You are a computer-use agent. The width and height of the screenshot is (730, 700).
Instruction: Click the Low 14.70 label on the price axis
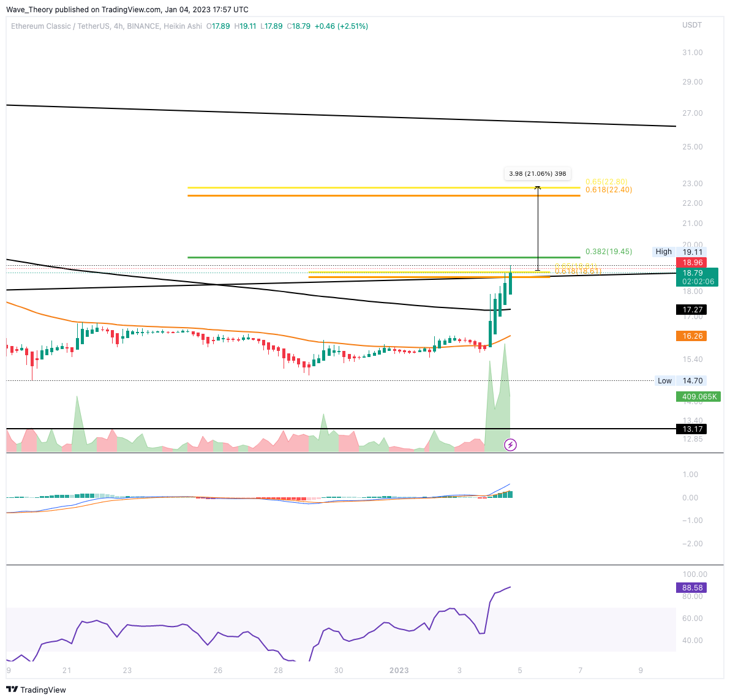click(x=677, y=380)
